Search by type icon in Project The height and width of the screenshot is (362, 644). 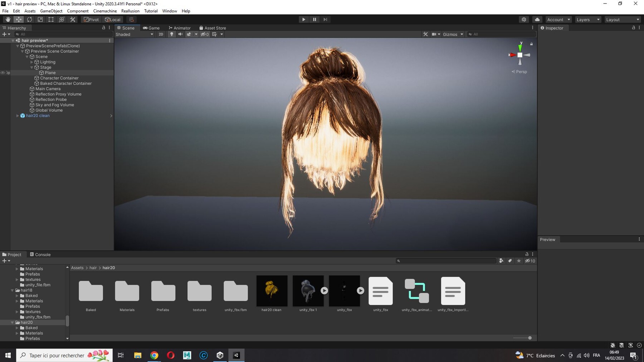coord(501,261)
